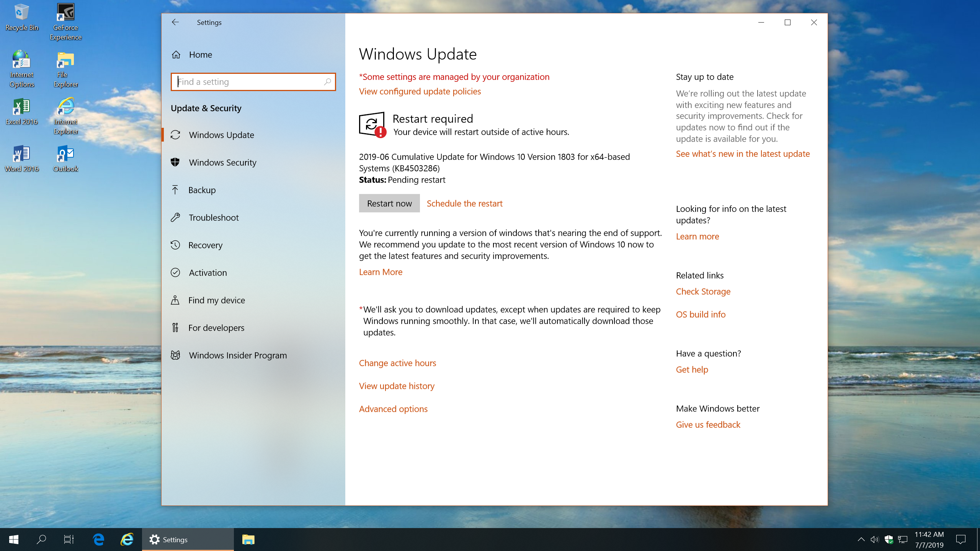This screenshot has width=980, height=551.
Task: Click search magnifier in Find a setting box
Action: click(x=327, y=82)
